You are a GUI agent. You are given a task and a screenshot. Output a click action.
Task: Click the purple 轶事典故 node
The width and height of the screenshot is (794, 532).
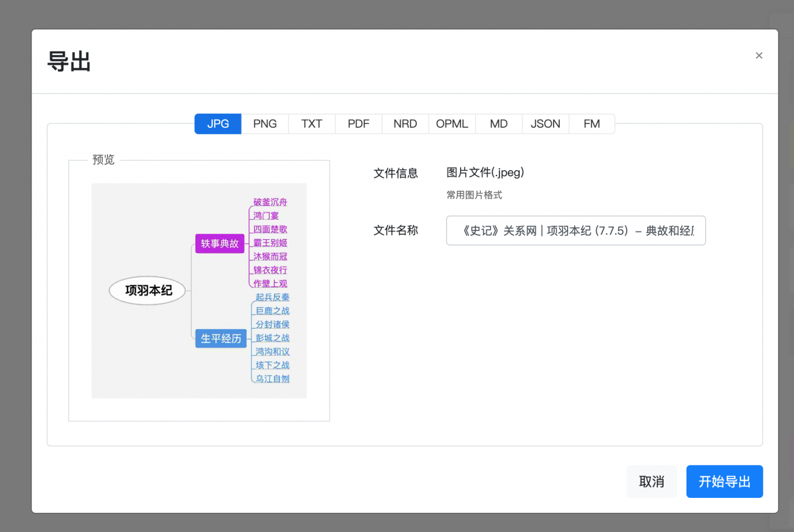(220, 244)
